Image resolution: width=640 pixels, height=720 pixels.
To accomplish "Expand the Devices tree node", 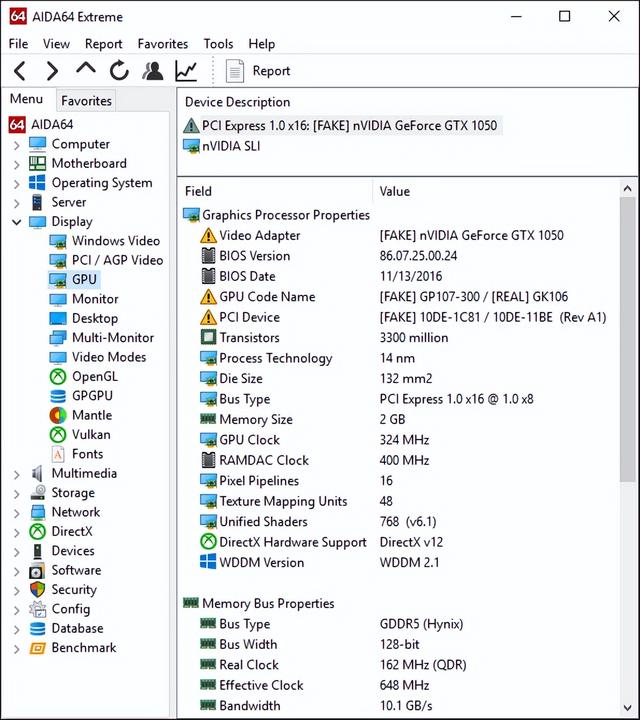I will 17,552.
